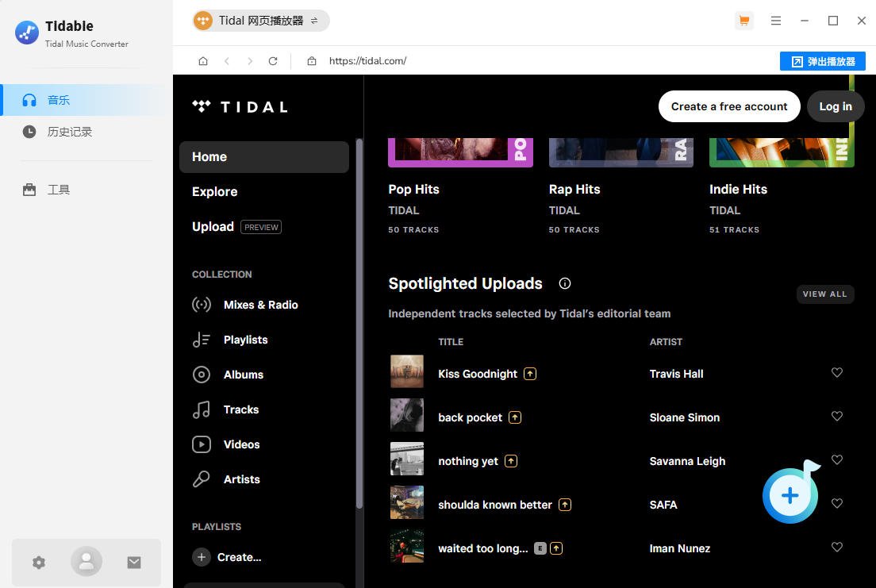Select Upload PREVIEW in TIDAL sidebar

click(x=237, y=227)
